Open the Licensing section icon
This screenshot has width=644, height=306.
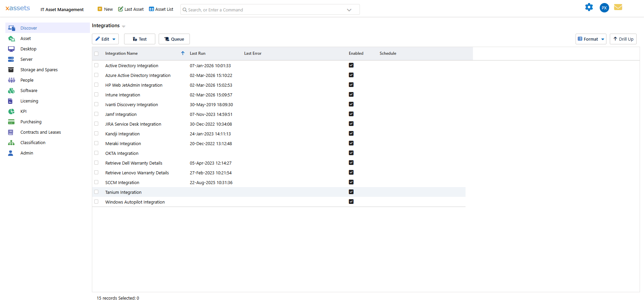(x=11, y=101)
